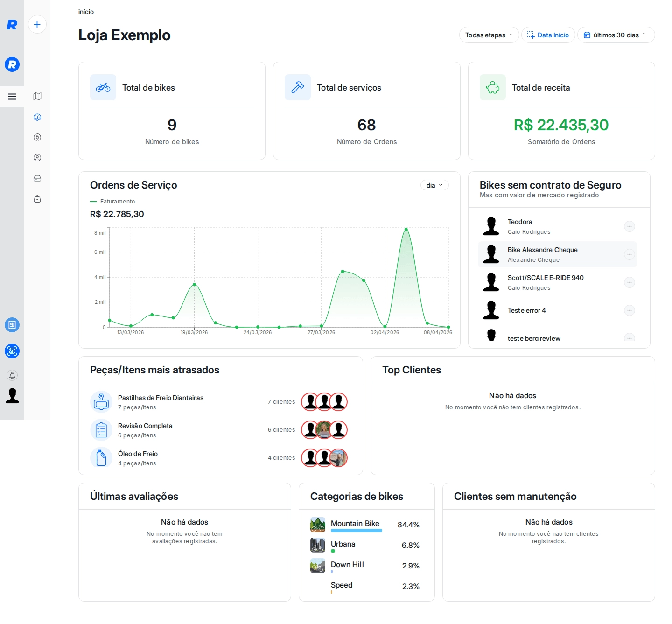Open the 'Todas etapas' filter dropdown
672x624 pixels.
488,35
